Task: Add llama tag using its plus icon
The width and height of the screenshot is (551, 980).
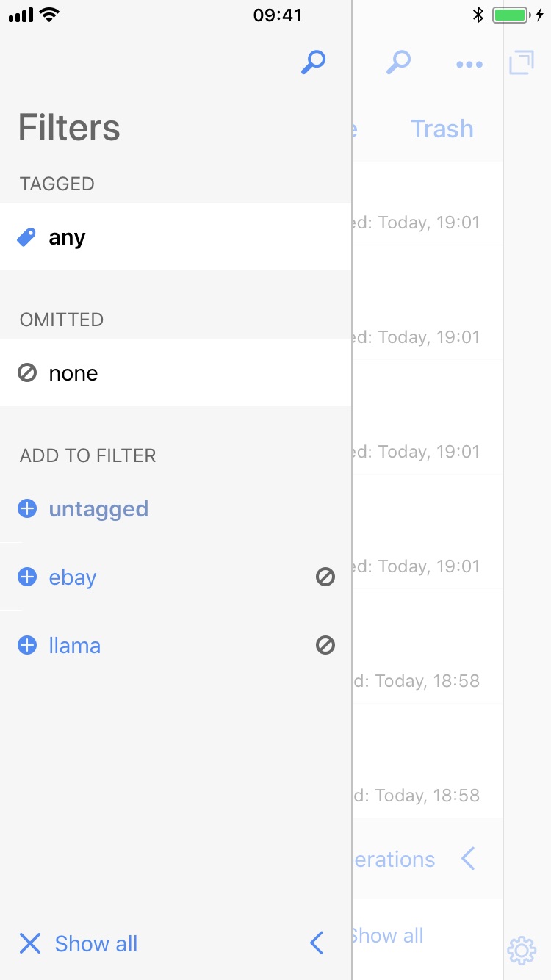Action: [x=27, y=646]
